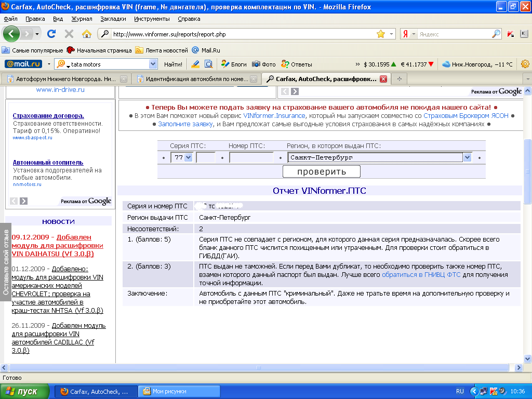This screenshot has height=399, width=532.
Task: Open the Правка menu
Action: point(35,19)
